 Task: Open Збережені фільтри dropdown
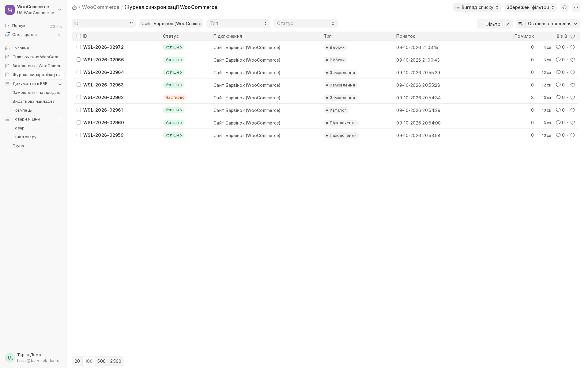(530, 7)
